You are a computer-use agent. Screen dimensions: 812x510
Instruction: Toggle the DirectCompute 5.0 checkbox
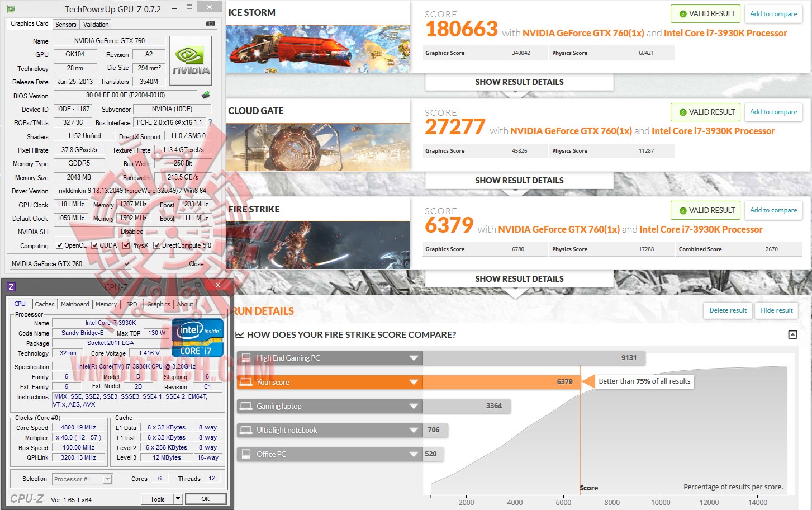[x=157, y=245]
